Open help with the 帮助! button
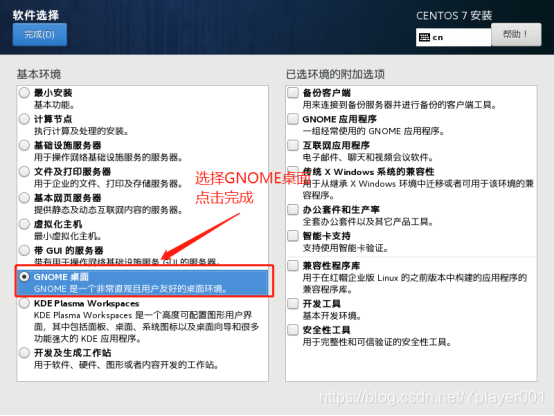The image size is (554, 416). (x=516, y=34)
